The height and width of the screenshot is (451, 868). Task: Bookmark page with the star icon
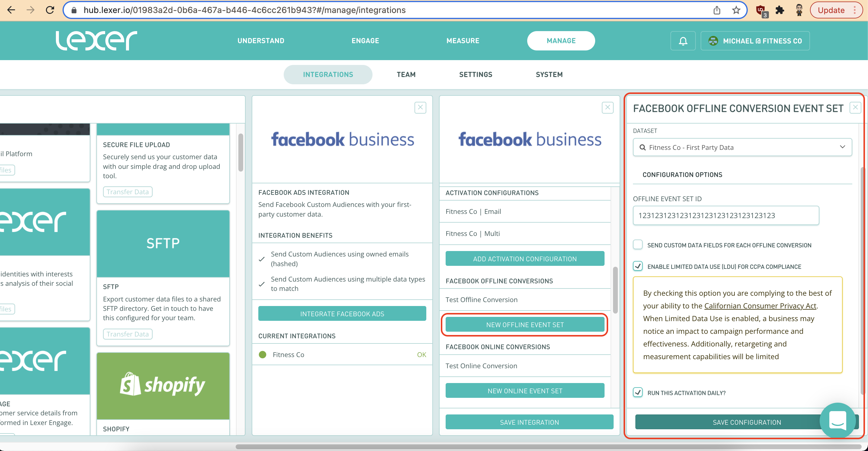736,10
